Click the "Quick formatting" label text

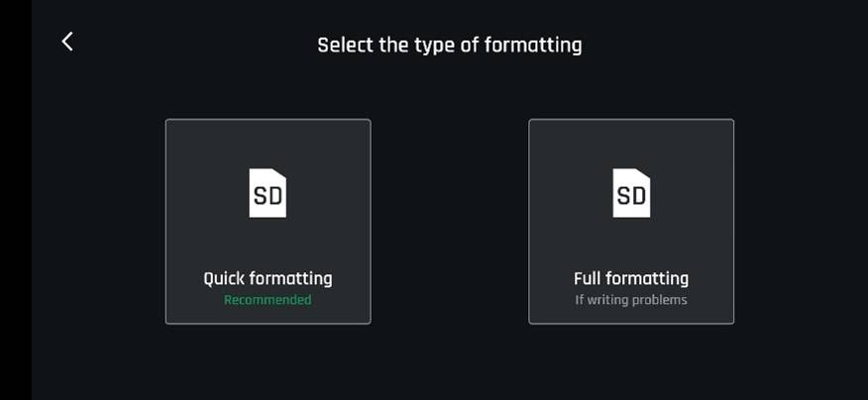[268, 278]
